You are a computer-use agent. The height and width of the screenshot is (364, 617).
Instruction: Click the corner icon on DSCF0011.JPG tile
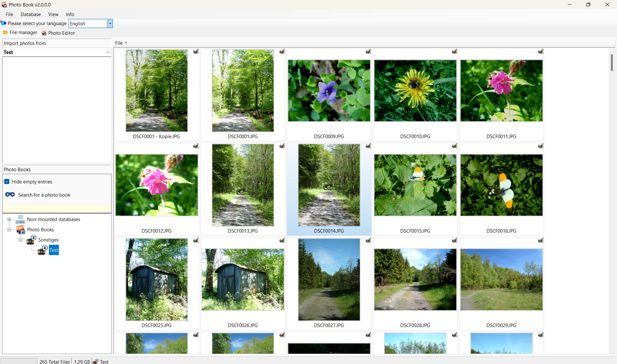(x=540, y=51)
